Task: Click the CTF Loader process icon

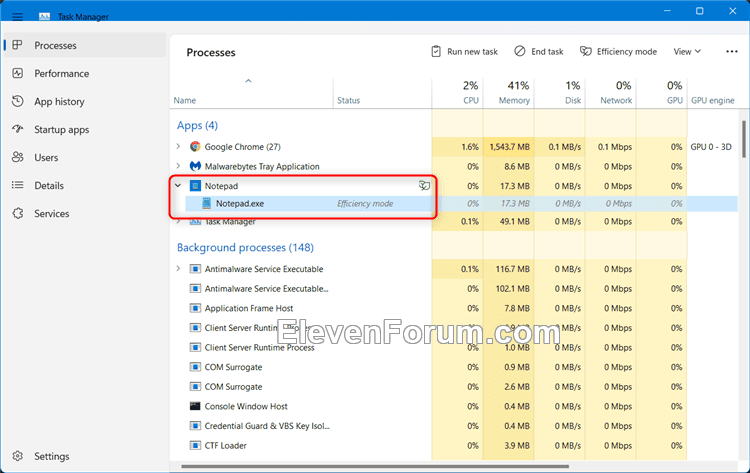Action: click(x=195, y=445)
